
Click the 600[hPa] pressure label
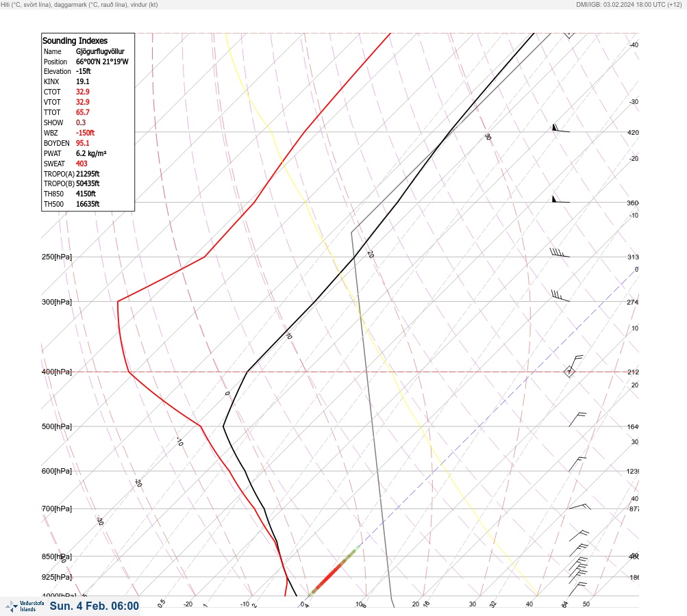[57, 471]
